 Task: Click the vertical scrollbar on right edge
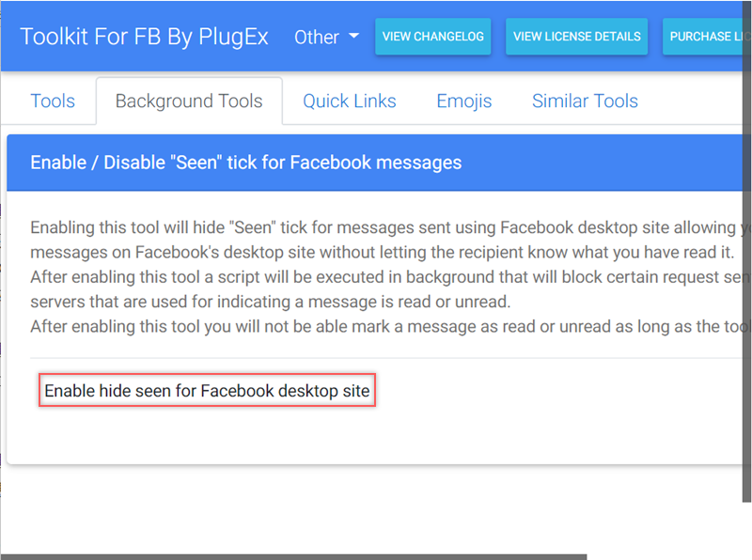click(x=748, y=282)
